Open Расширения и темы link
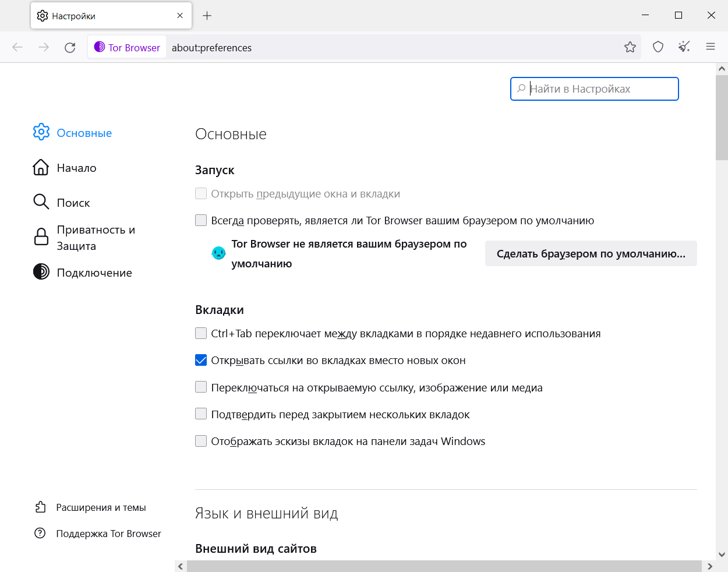Screen dimensions: 728x572 (x=101, y=507)
